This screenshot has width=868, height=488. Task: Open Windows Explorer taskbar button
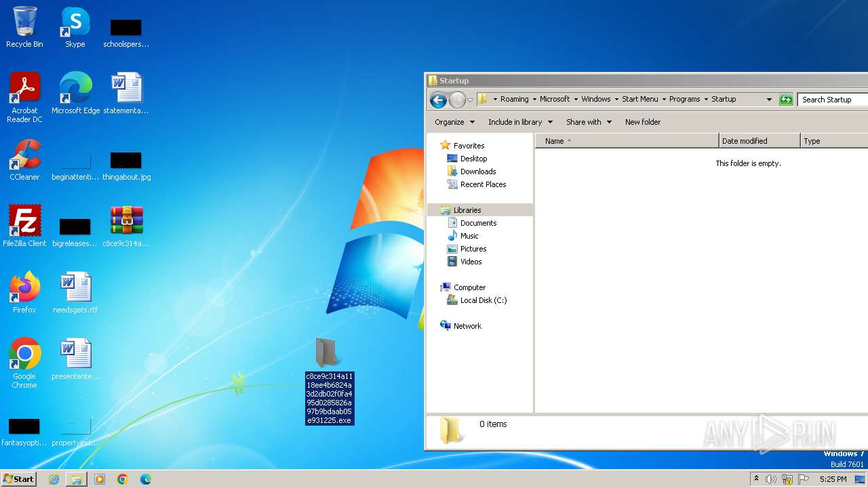tap(77, 479)
